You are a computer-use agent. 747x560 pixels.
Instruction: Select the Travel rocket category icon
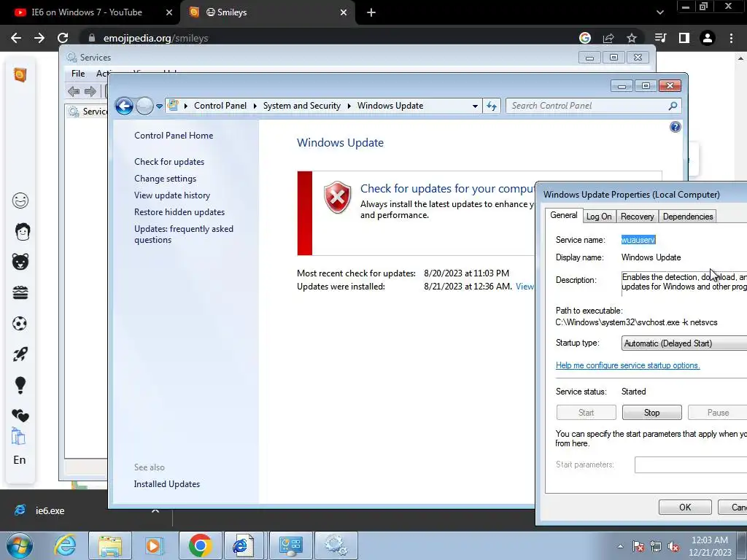[x=20, y=354]
